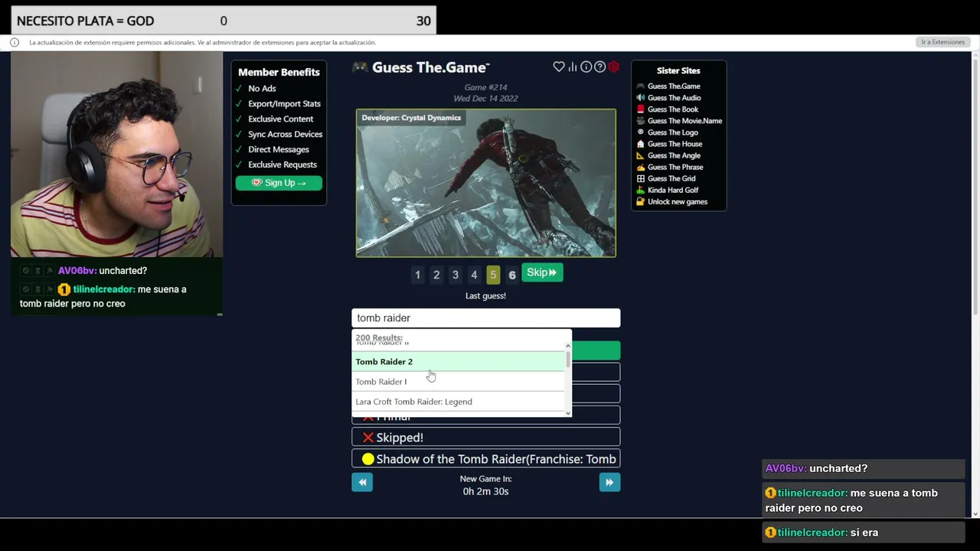Open the Guess The Phrase link
Viewport: 980px width, 551px height.
pos(676,167)
